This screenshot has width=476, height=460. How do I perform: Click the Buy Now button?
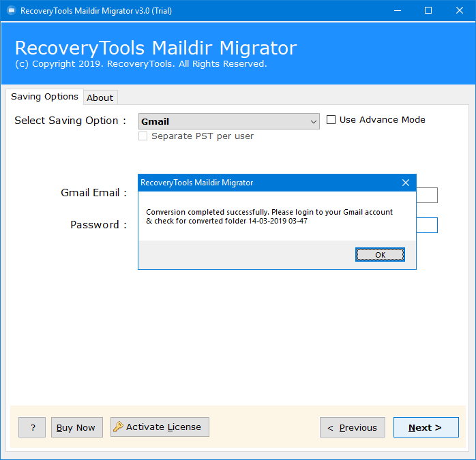click(x=77, y=427)
